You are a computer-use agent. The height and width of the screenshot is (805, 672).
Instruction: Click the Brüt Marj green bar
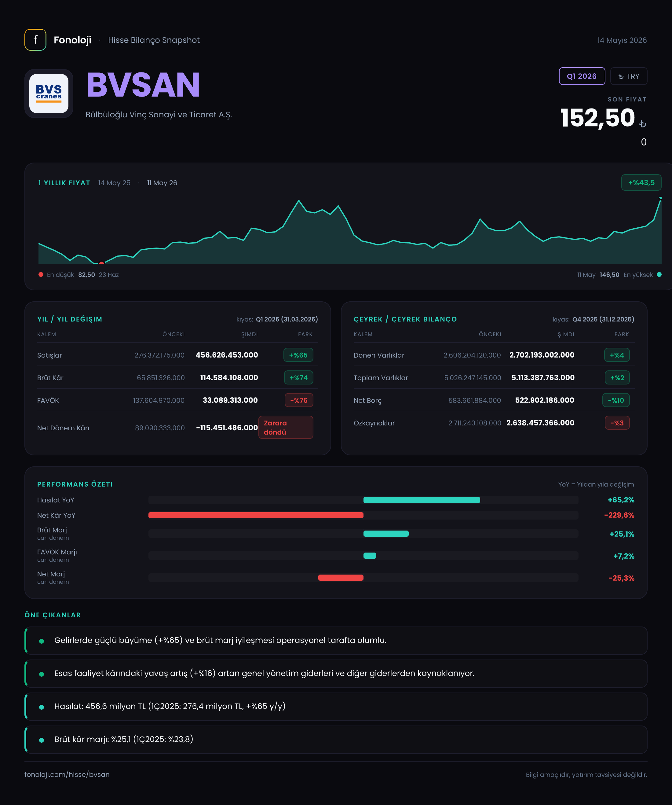click(x=386, y=534)
